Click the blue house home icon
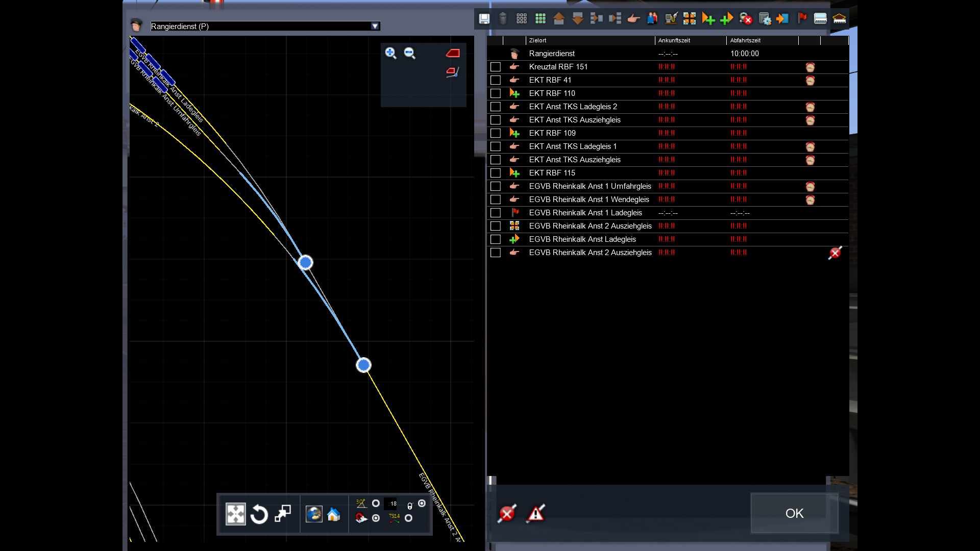 (334, 514)
